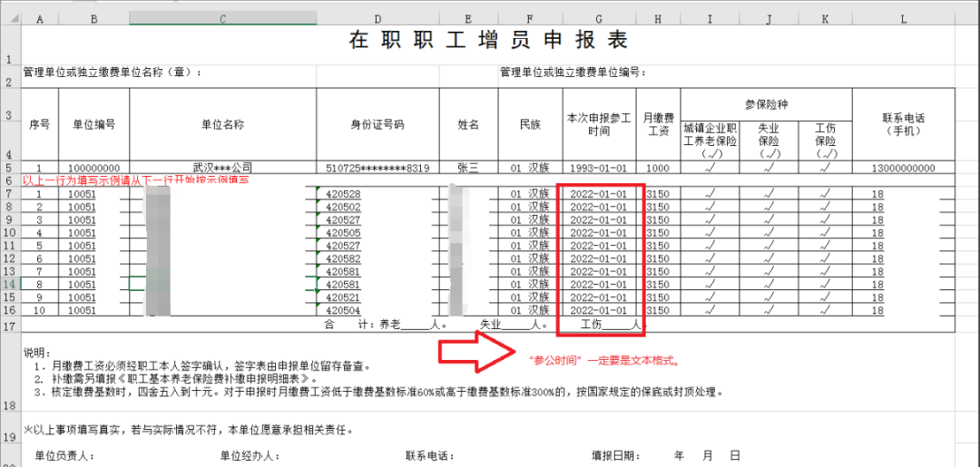Click the name cell 张三
Viewport: 980px width, 467px height.
468,168
